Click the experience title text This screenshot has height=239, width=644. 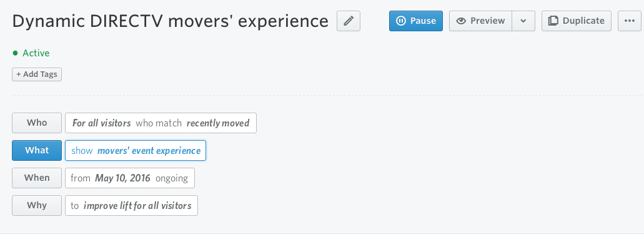[171, 21]
